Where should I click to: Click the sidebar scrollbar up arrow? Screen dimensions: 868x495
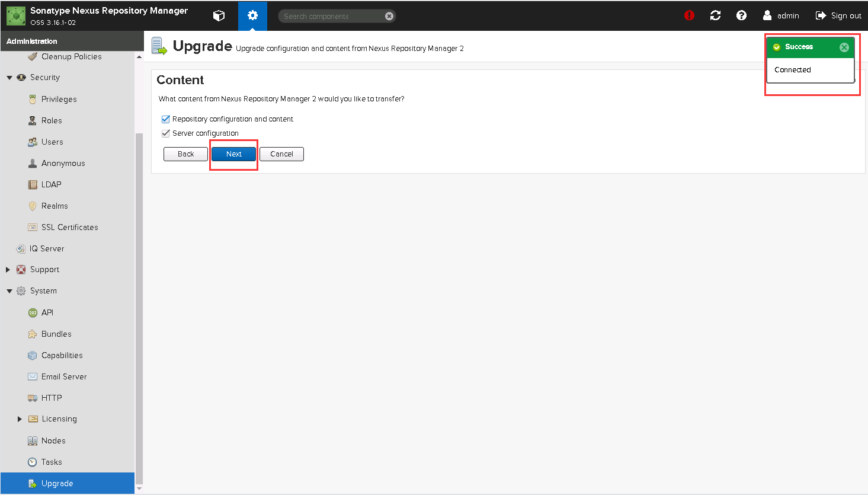point(139,57)
